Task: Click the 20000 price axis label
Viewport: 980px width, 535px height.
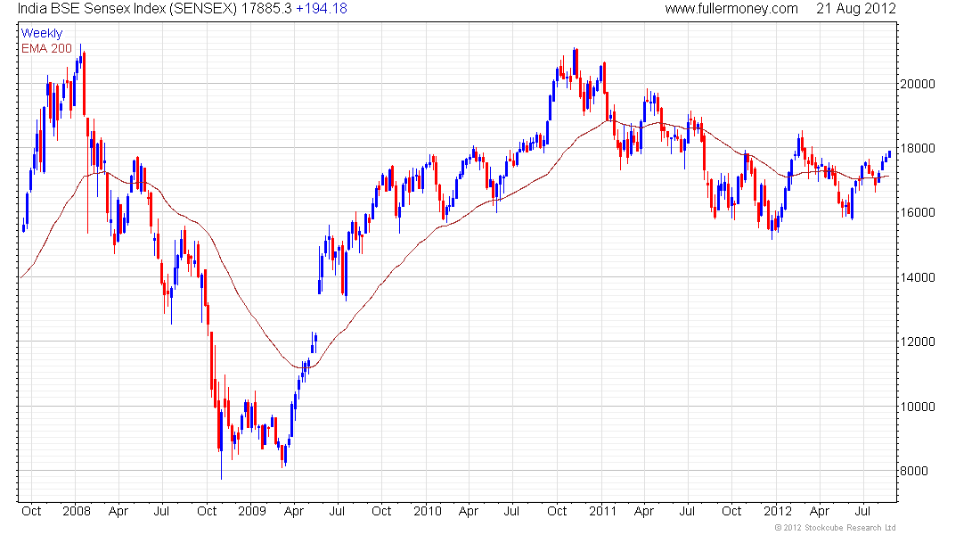Action: pos(918,84)
